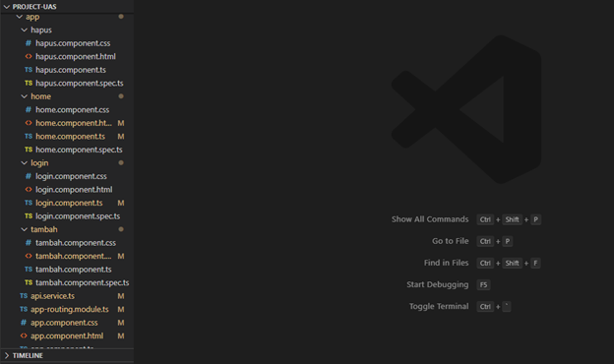Screen dimensions: 614x364
Task: Click TS icon of hapus.component.spec.ts
Action: point(29,83)
